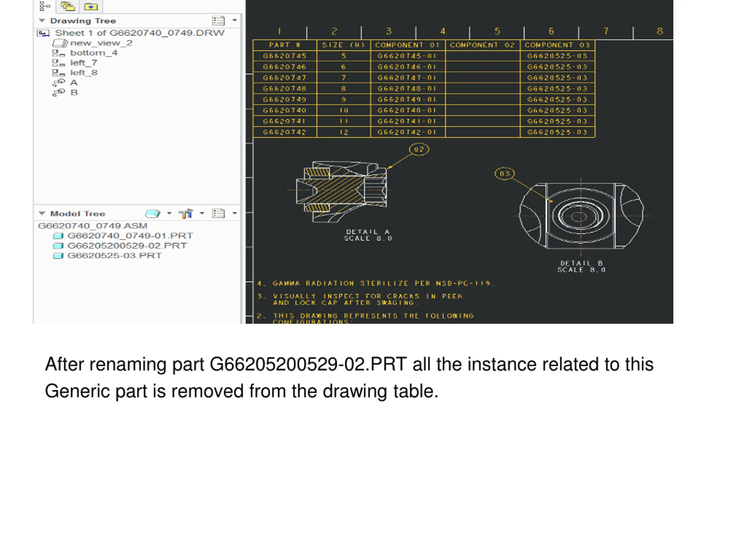747x560 pixels.
Task: Select table cell G6620745 in PART # column
Action: [x=285, y=56]
